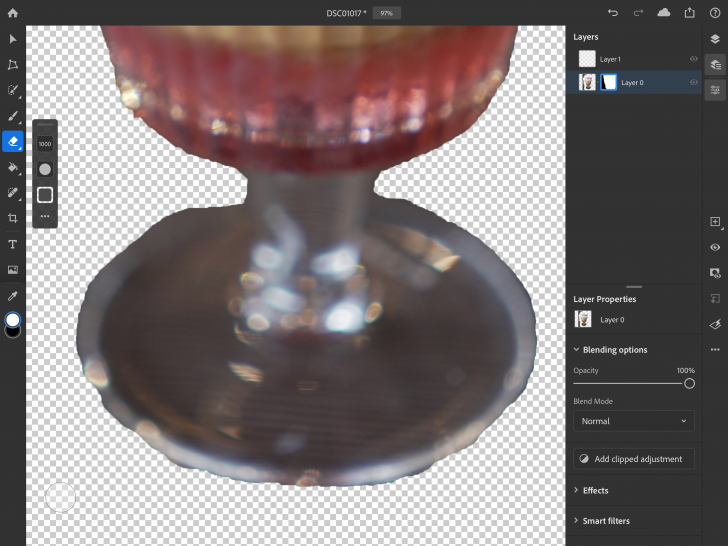
Task: Select the Move tool arrow
Action: coord(13,39)
